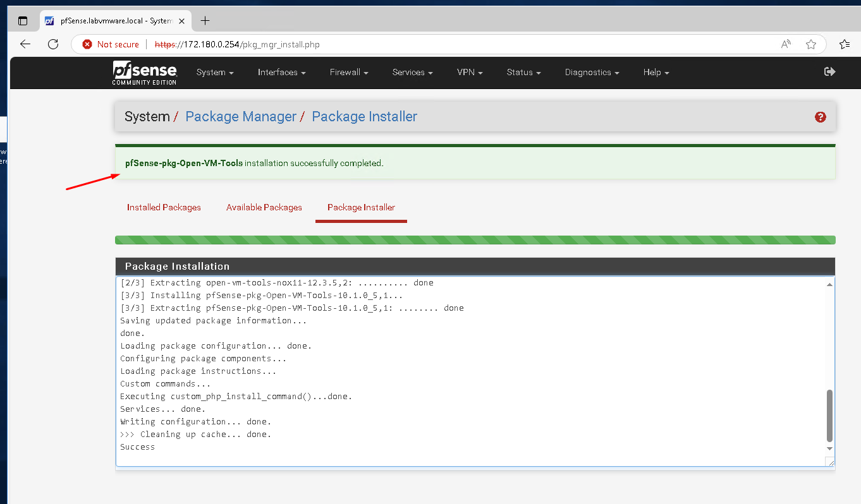Switch to Available Packages tab
Screen dimensions: 861x504
tap(264, 207)
